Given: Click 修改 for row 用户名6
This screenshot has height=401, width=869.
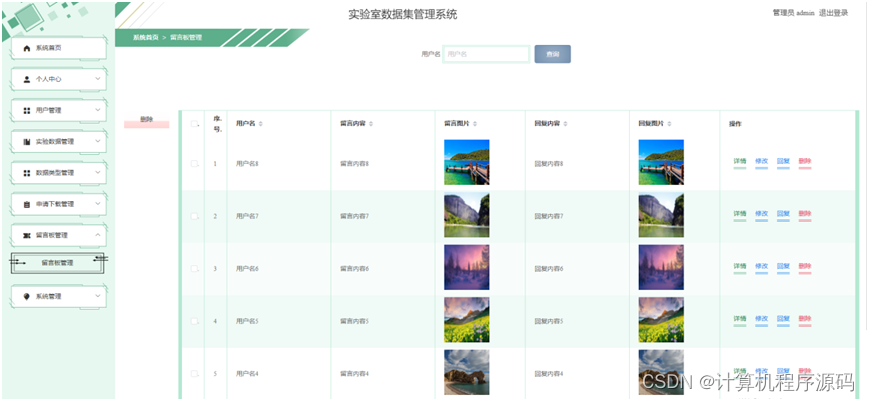Looking at the screenshot, I should [x=761, y=267].
